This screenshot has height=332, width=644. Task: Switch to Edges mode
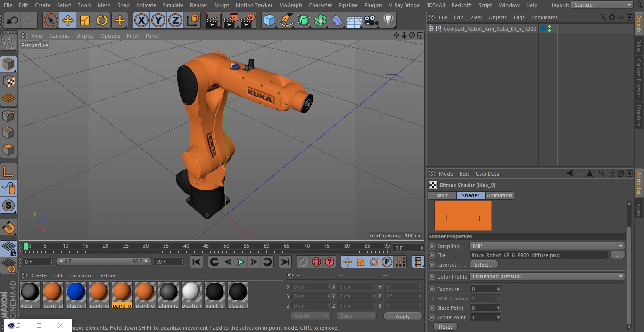click(x=8, y=133)
